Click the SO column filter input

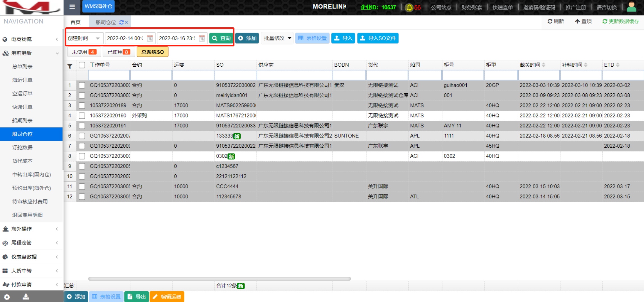pos(235,75)
